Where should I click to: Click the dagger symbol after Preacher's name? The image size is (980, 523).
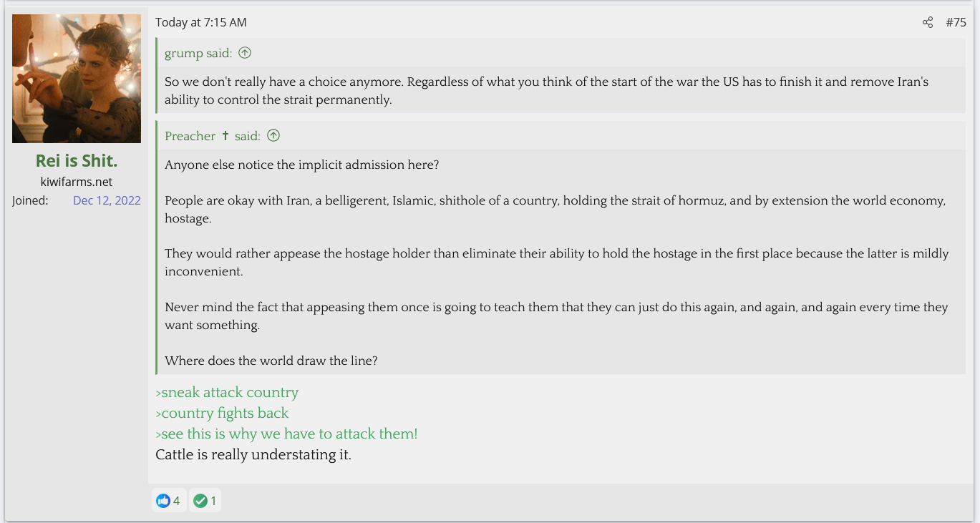pyautogui.click(x=225, y=136)
